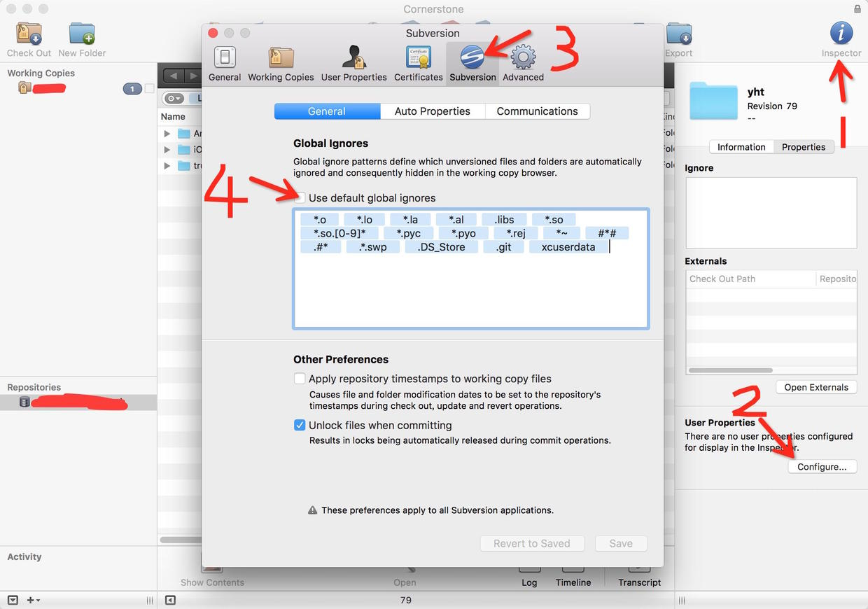The width and height of the screenshot is (868, 609).
Task: Select the *.pyc ignore token
Action: 409,233
